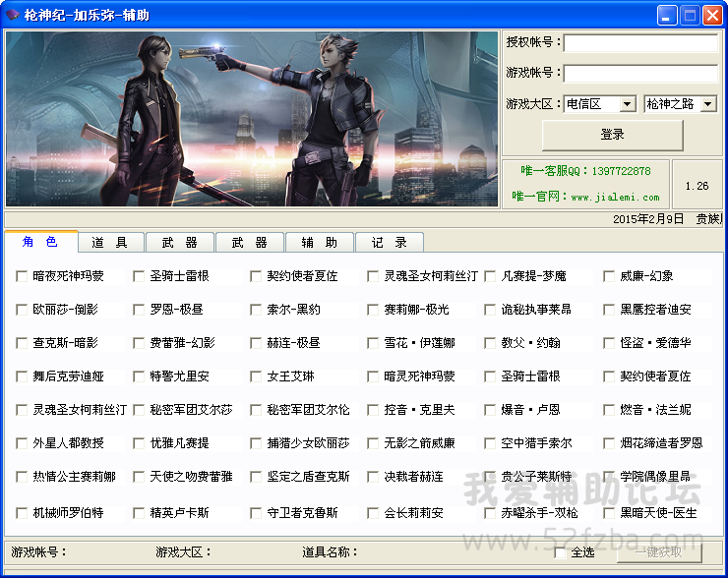Enable the 守卫者克鲁斯 checkbox
728x578 pixels.
click(x=256, y=513)
